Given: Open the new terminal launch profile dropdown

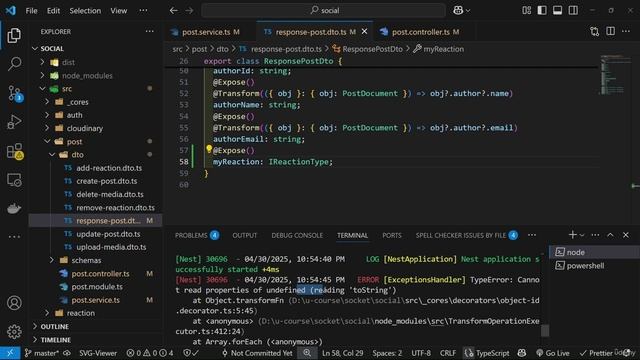Looking at the screenshot, I should [x=582, y=235].
